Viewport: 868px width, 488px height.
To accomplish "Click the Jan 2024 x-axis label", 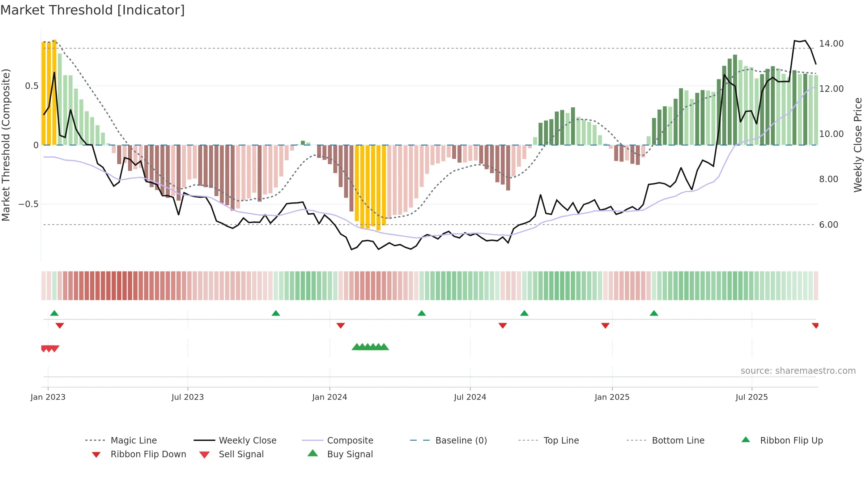I will [x=329, y=397].
